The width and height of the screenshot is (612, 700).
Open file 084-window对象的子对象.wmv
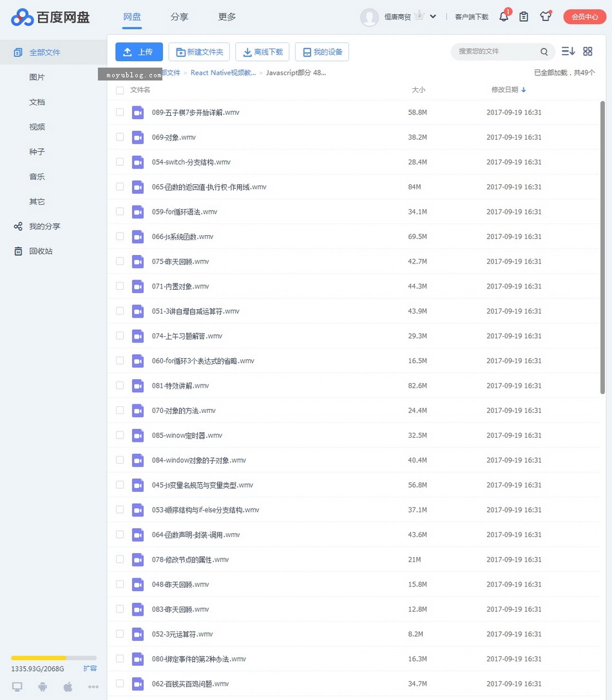(199, 460)
